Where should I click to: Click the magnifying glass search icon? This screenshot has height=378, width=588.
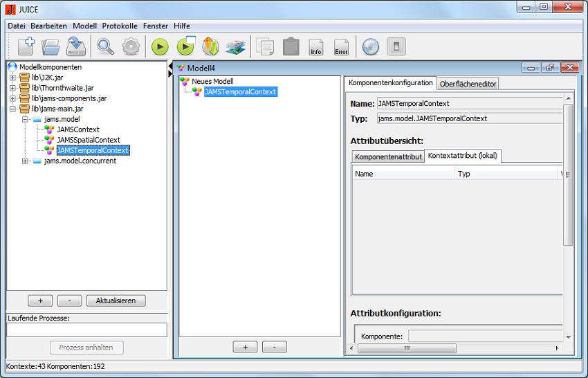[x=105, y=46]
